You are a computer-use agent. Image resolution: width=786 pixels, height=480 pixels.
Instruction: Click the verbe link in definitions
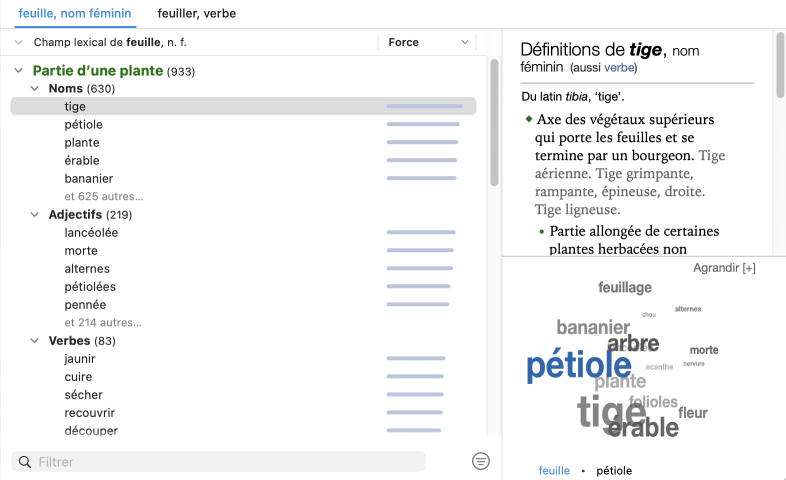[619, 68]
